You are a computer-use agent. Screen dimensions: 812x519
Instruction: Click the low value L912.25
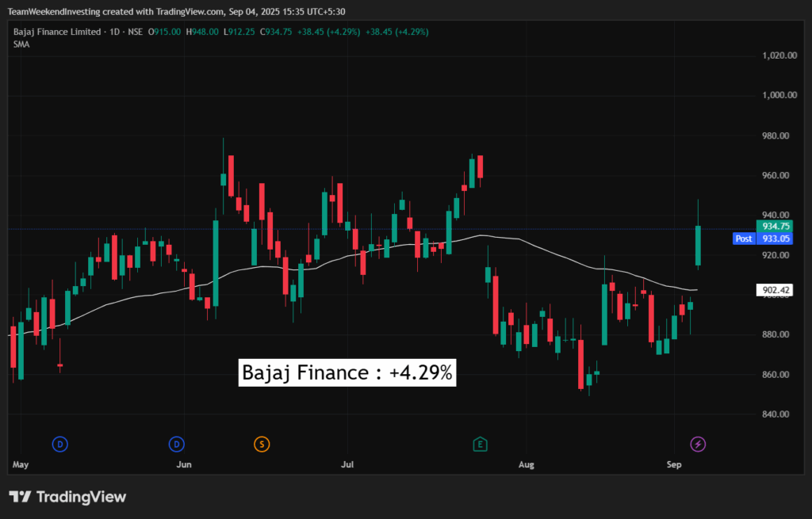click(x=239, y=32)
